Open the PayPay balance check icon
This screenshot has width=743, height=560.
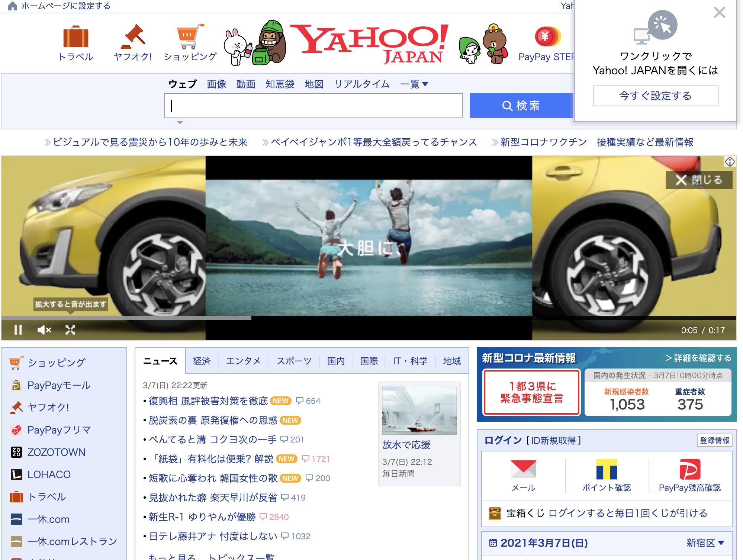[x=689, y=469]
